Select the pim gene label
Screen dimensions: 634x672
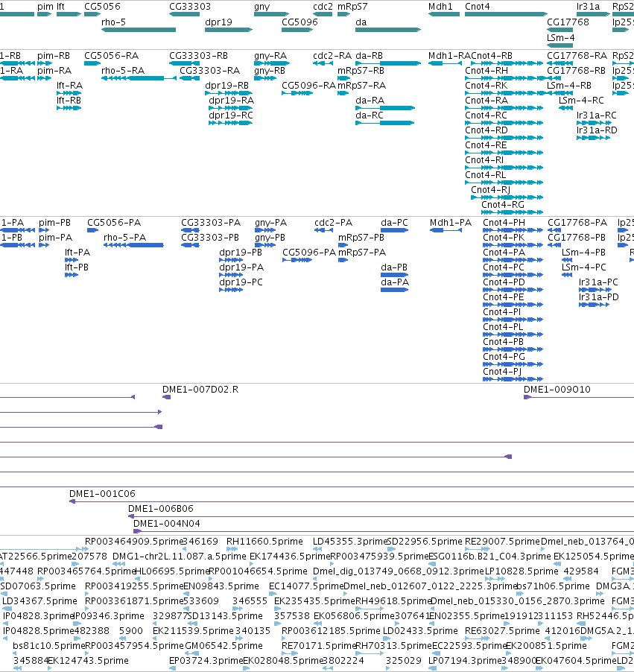45,7
